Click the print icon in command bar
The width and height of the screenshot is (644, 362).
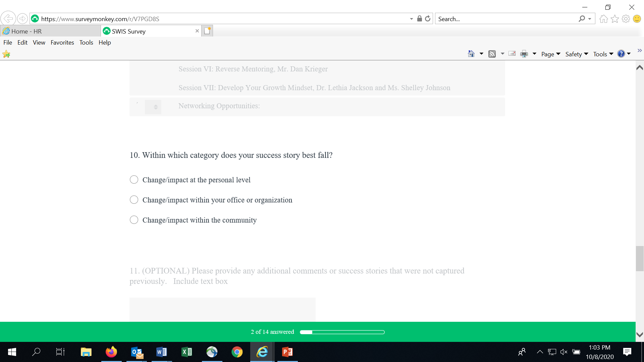tap(524, 54)
